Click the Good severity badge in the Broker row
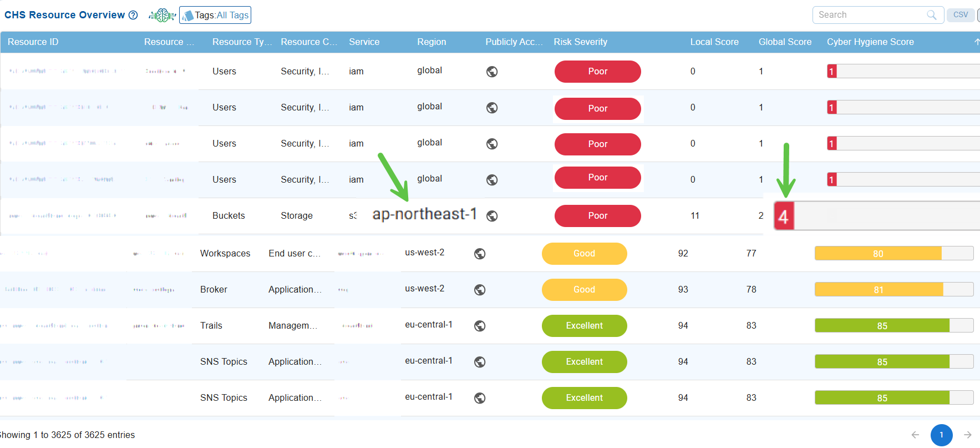 (x=584, y=290)
